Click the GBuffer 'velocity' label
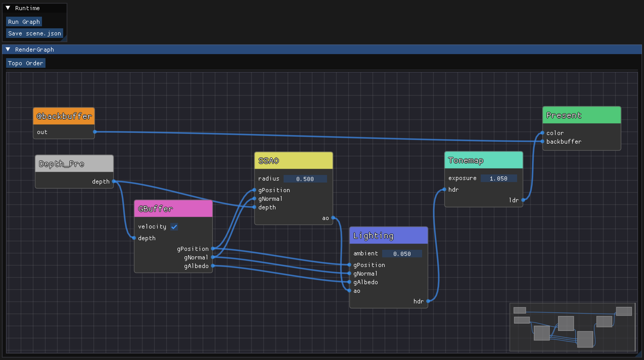The height and width of the screenshot is (360, 644). point(152,227)
